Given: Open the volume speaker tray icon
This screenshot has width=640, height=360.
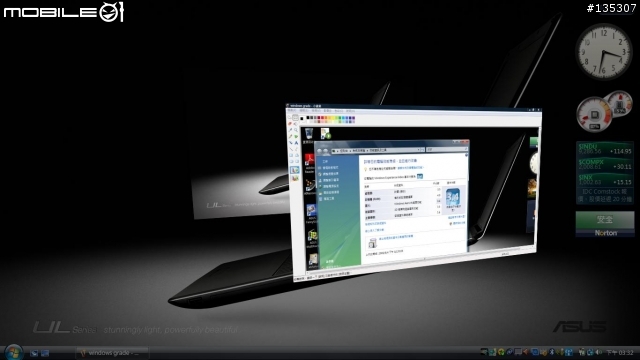Looking at the screenshot, I should click(x=598, y=352).
